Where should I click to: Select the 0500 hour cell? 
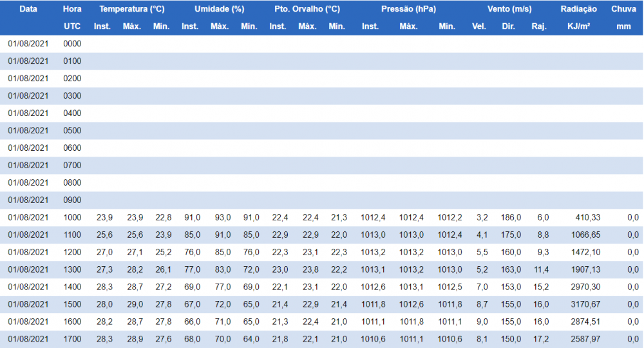pos(72,131)
